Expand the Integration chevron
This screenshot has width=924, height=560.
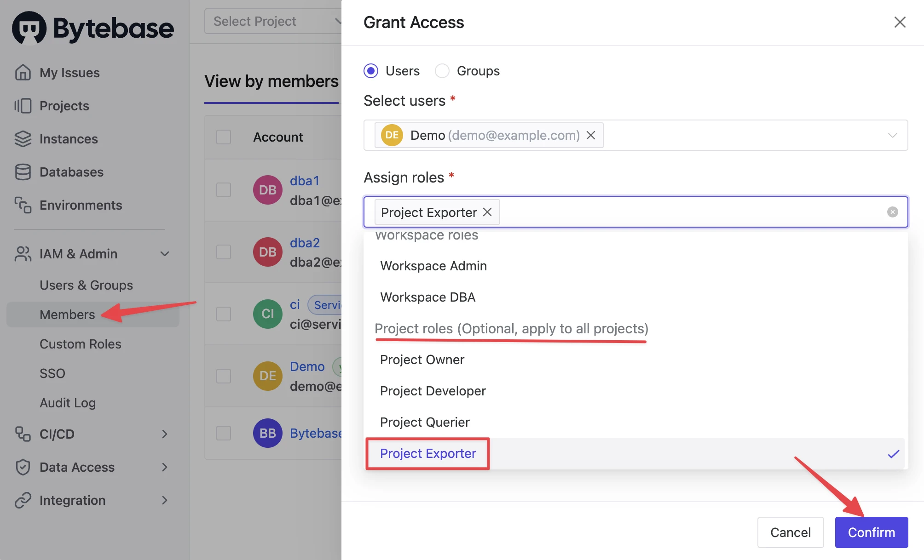point(165,500)
